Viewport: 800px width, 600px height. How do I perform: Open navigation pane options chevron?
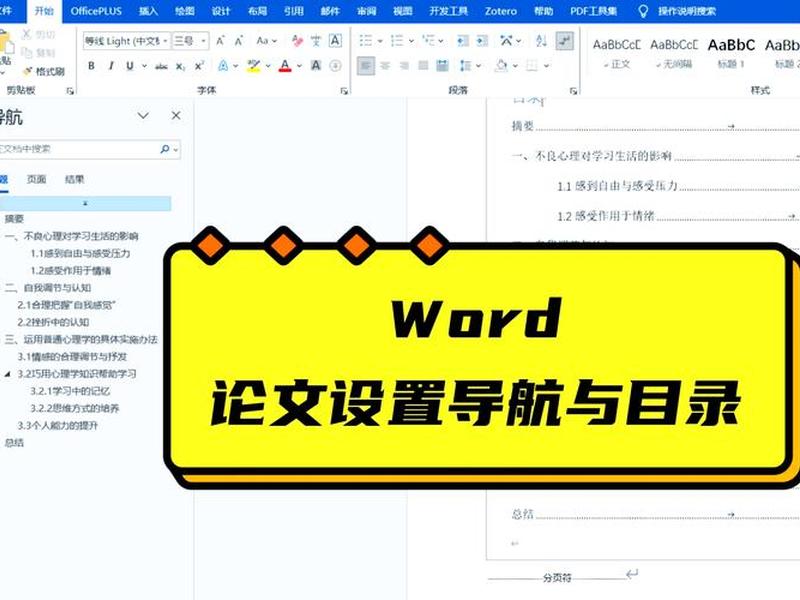143,116
